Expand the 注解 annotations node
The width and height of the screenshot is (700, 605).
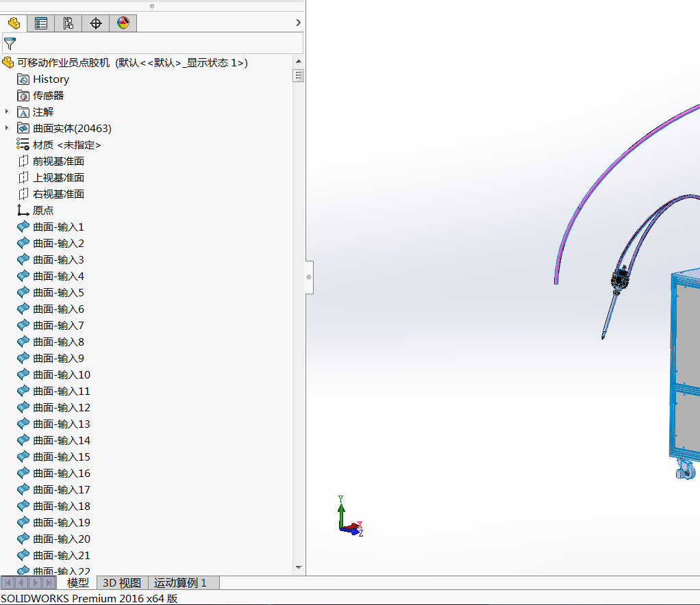pyautogui.click(x=7, y=112)
